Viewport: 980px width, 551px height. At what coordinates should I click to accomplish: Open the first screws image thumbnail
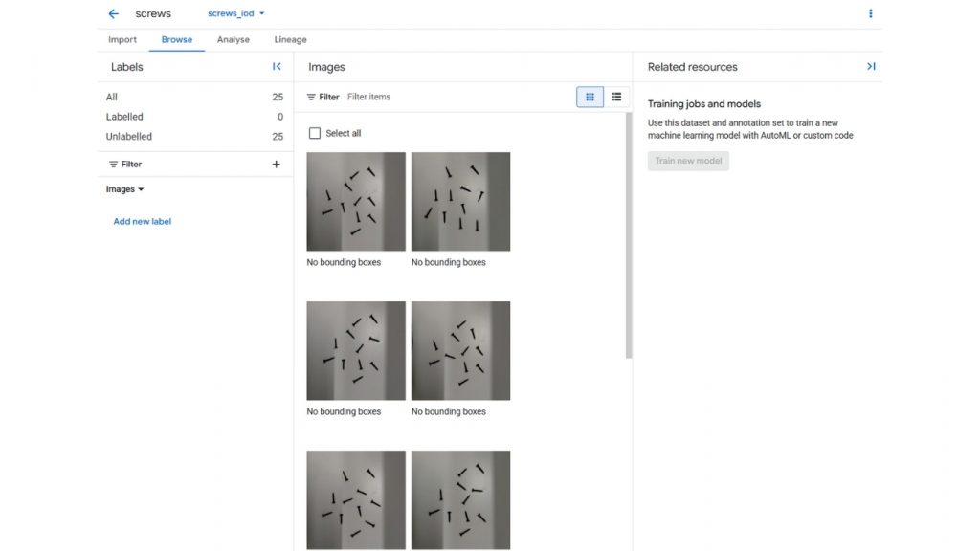[x=356, y=201]
